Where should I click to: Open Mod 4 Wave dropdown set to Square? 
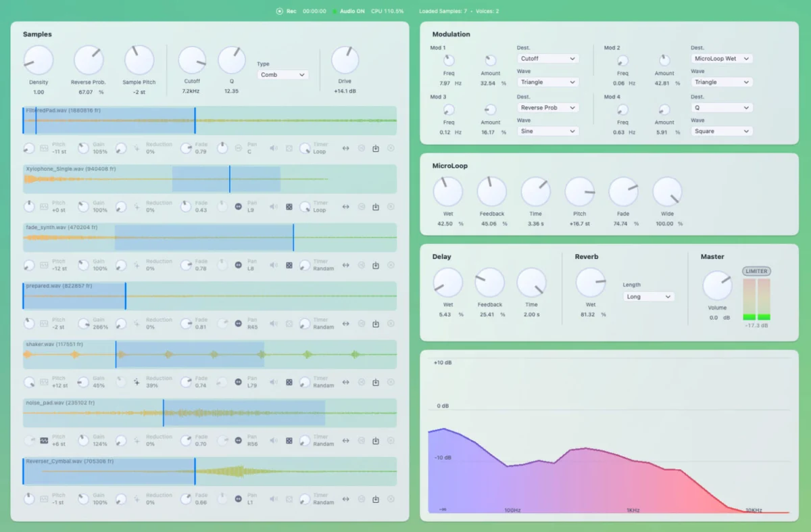point(721,131)
